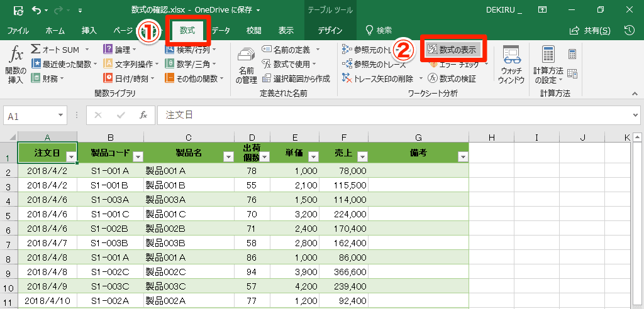644x309 pixels.
Task: Switch to the Formulas (数式) tab
Action: tap(189, 30)
